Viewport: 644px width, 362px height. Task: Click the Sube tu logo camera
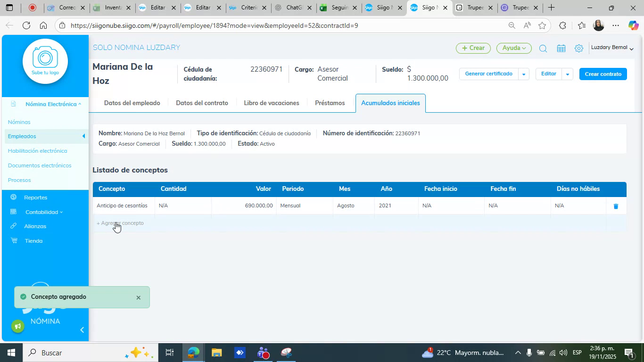click(x=45, y=61)
